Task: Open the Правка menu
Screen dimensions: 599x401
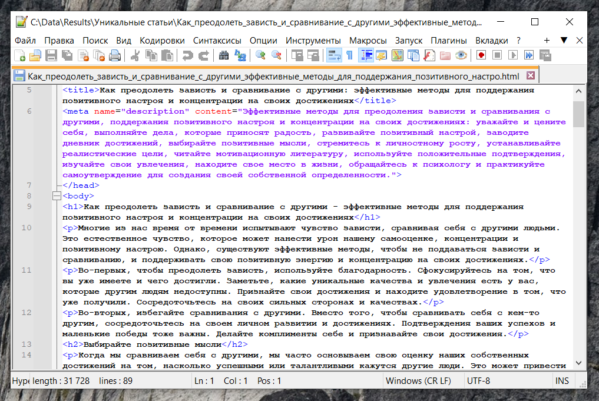Action: click(59, 40)
